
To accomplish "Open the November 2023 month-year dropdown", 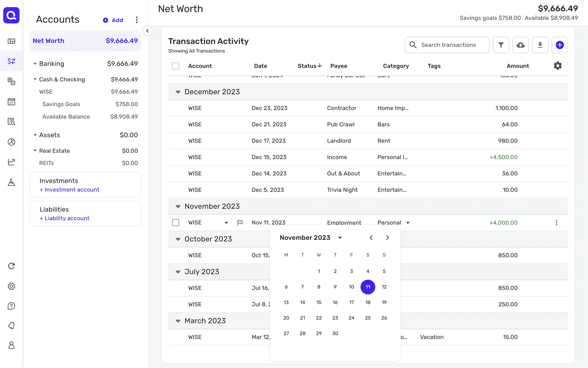I will (340, 238).
